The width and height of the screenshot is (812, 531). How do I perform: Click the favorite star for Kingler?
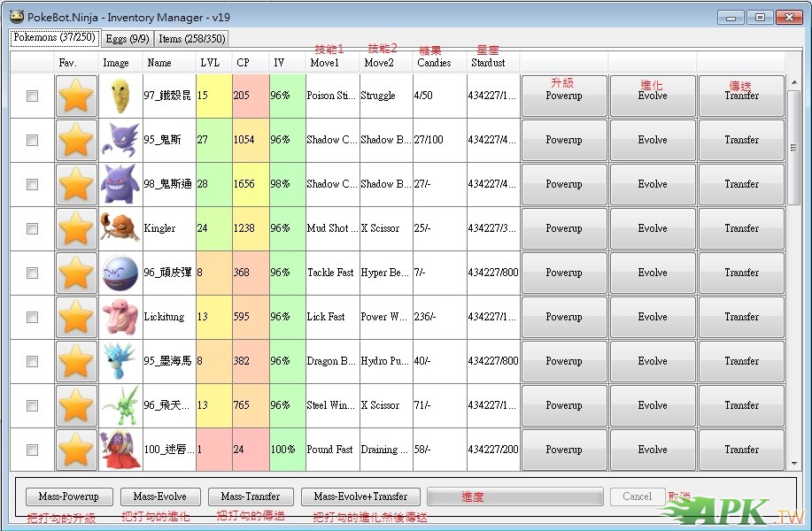tap(76, 228)
